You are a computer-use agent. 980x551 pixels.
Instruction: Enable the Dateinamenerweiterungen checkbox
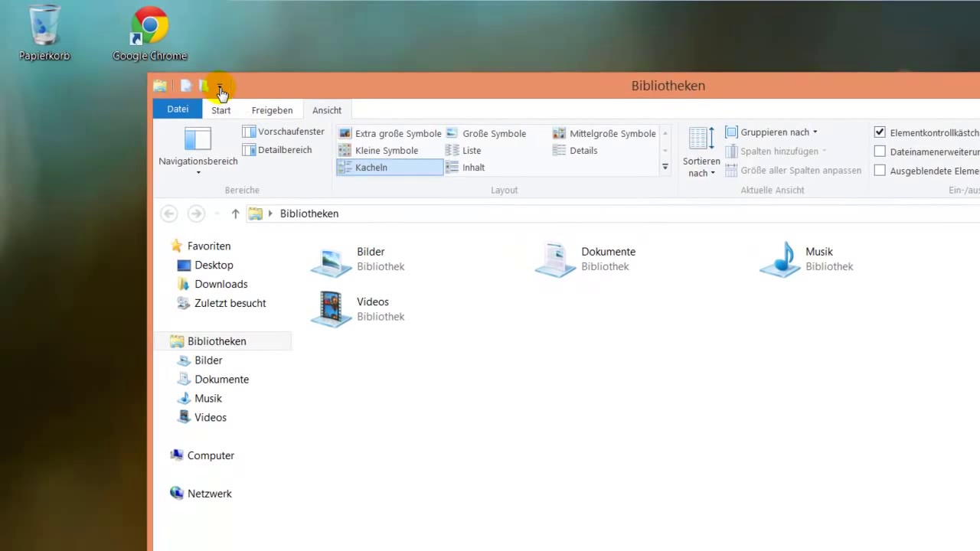880,152
